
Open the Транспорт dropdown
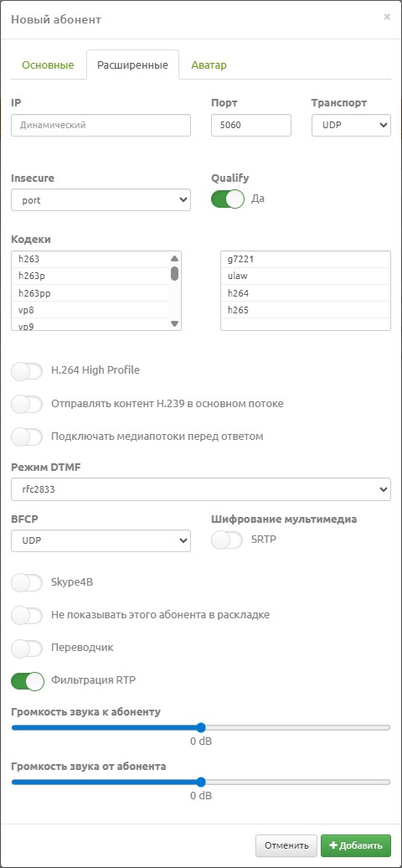[351, 125]
